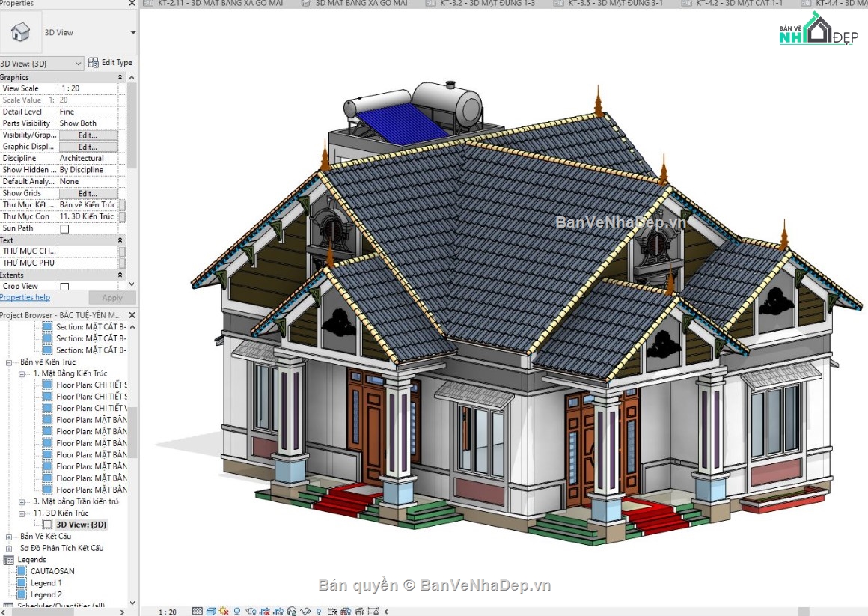This screenshot has height=616, width=868.
Task: Click Edit for Graphic Display options
Action: tap(88, 147)
